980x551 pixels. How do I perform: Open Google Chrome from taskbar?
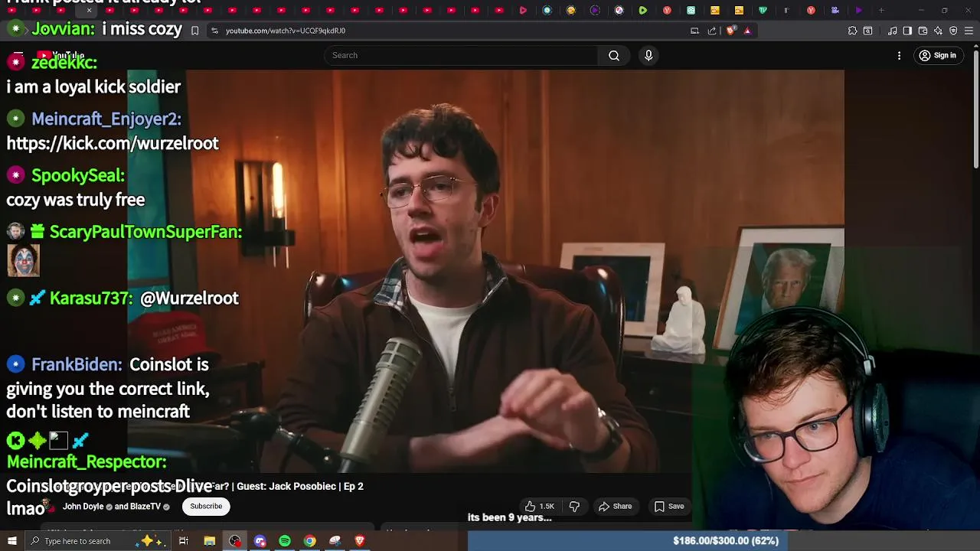tap(309, 541)
